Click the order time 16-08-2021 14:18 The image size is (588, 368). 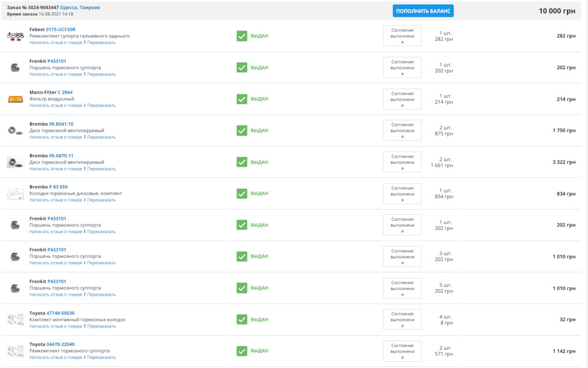tap(56, 14)
